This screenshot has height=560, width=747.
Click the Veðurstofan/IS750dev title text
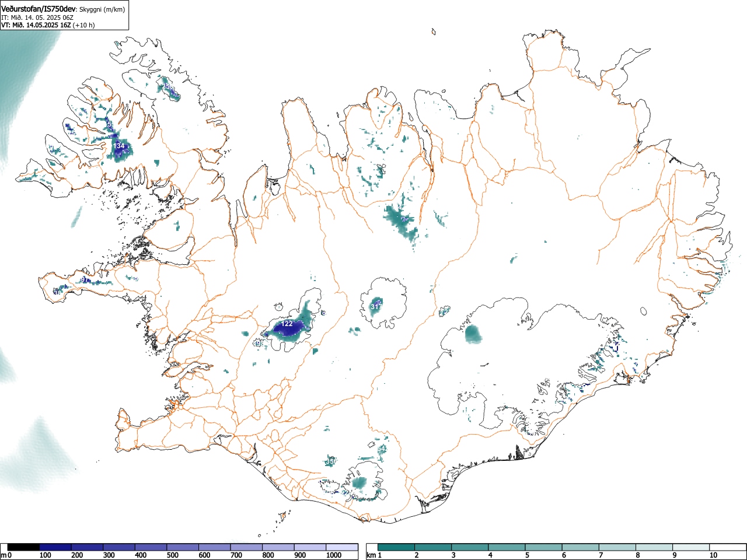point(39,9)
